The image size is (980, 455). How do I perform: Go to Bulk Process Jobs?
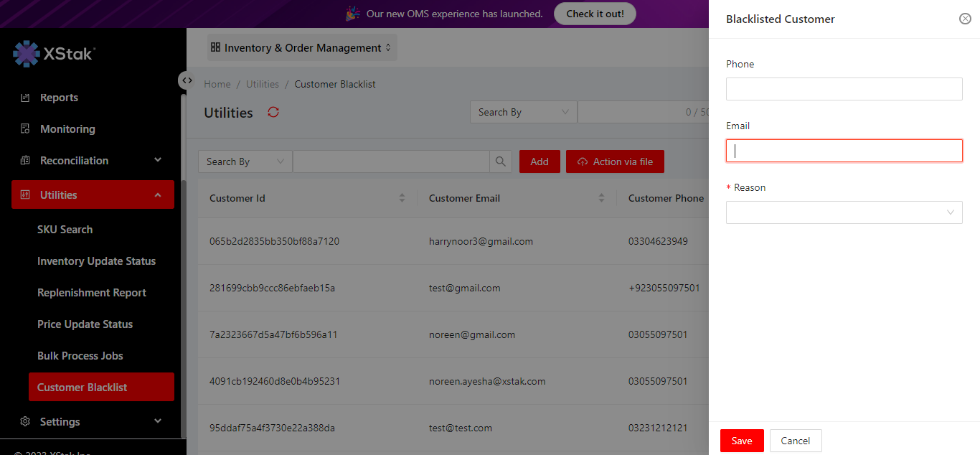80,356
